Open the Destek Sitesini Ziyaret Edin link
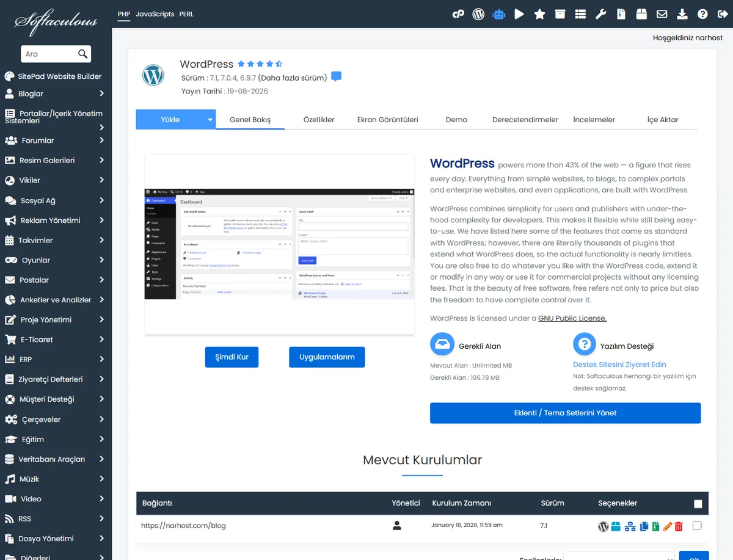The width and height of the screenshot is (733, 560). click(619, 365)
